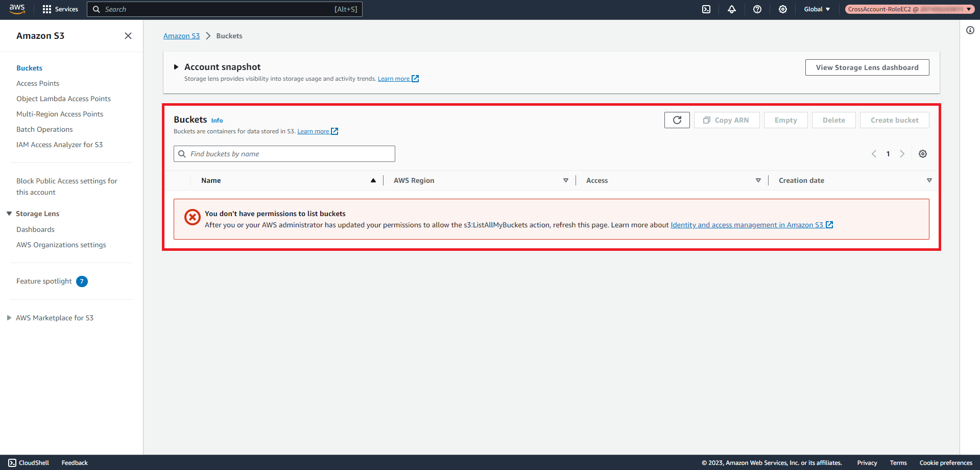Click the Find buckets by name field
Image resolution: width=980 pixels, height=470 pixels.
[284, 154]
